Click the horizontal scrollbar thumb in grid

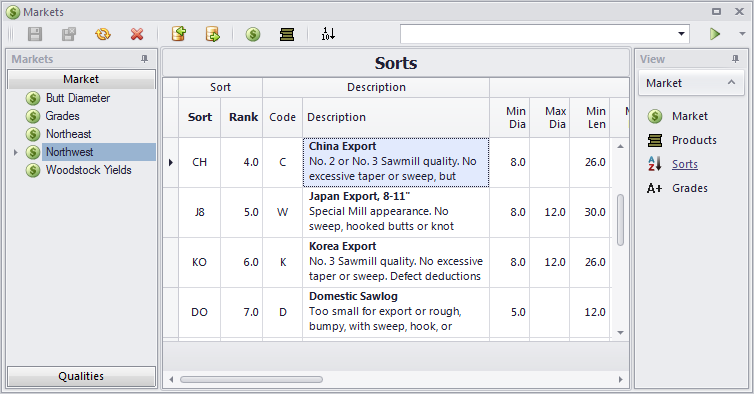point(251,380)
